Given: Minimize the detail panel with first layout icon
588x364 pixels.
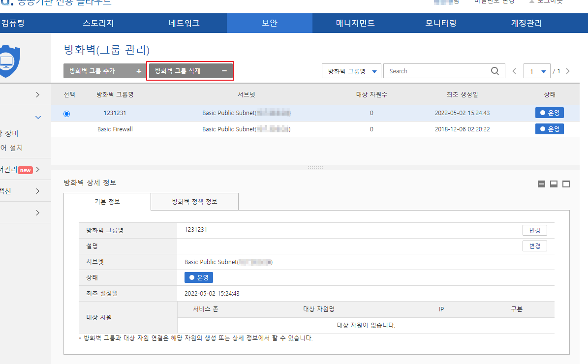Looking at the screenshot, I should coord(541,184).
